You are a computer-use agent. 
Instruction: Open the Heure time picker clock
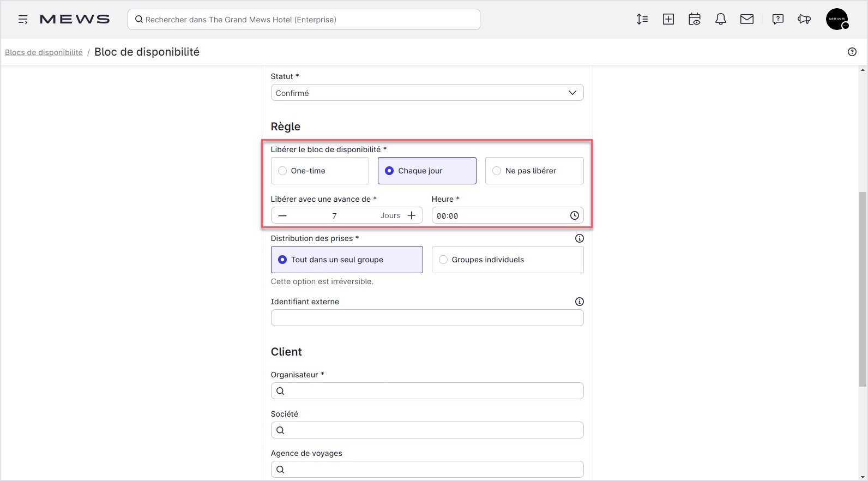click(574, 215)
